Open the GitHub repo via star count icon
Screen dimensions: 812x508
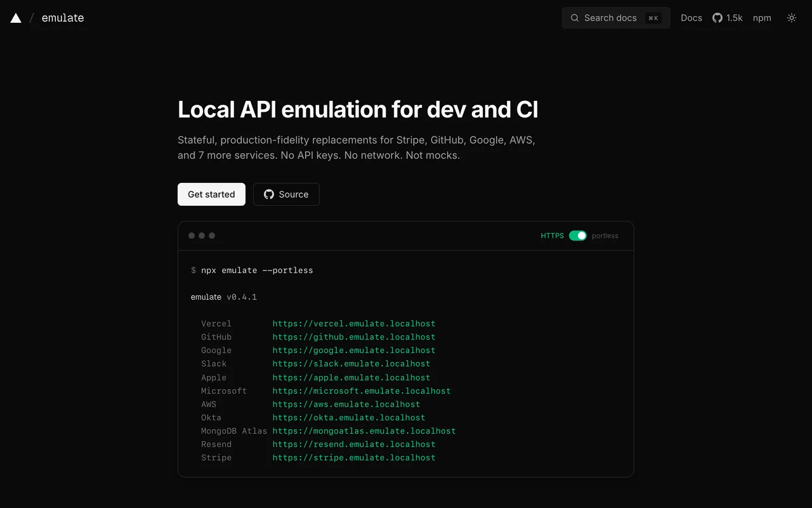[717, 18]
